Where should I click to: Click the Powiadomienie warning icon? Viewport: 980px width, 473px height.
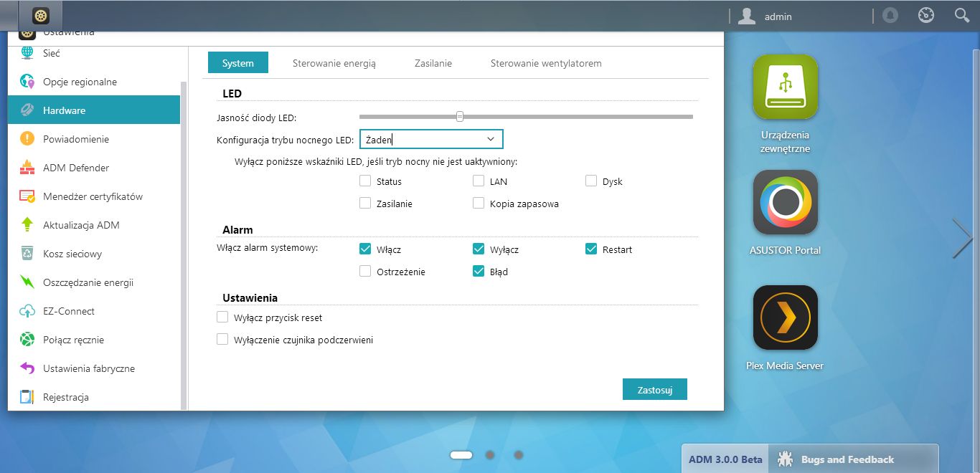coord(27,139)
